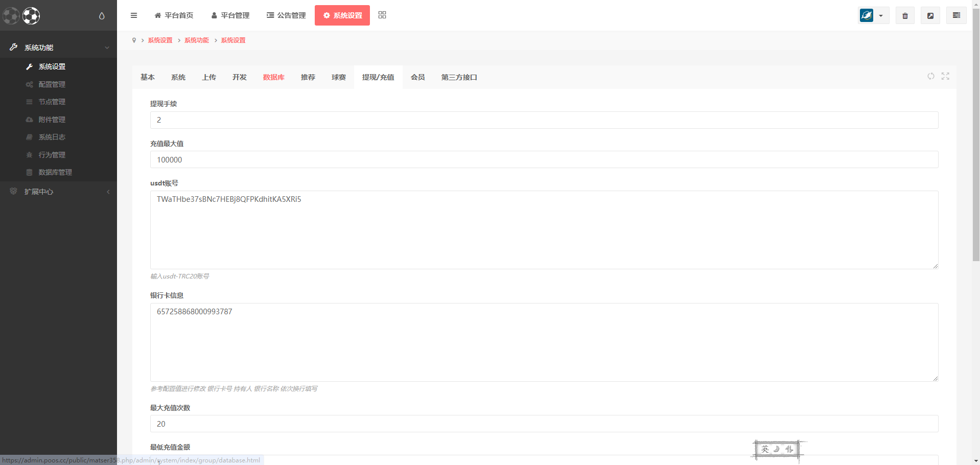Screen dimensions: 980x465
Task: Open the grid apps icon in top navigation
Action: 382,15
